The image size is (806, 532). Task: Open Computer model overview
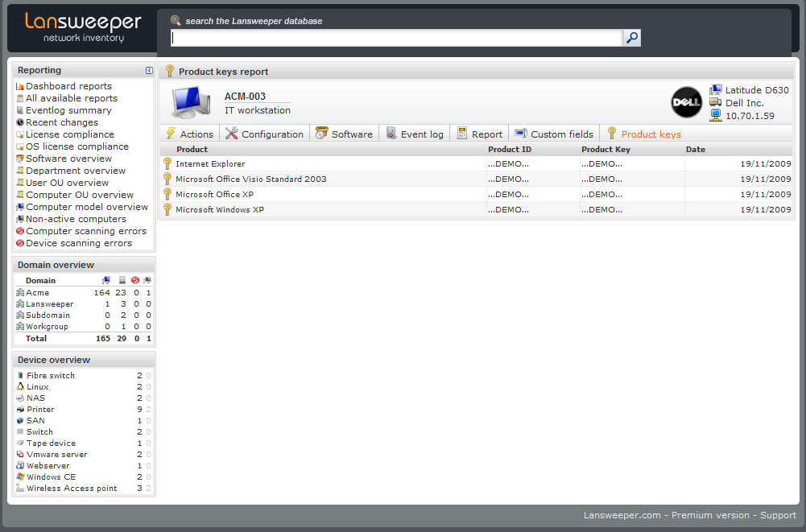tap(87, 207)
